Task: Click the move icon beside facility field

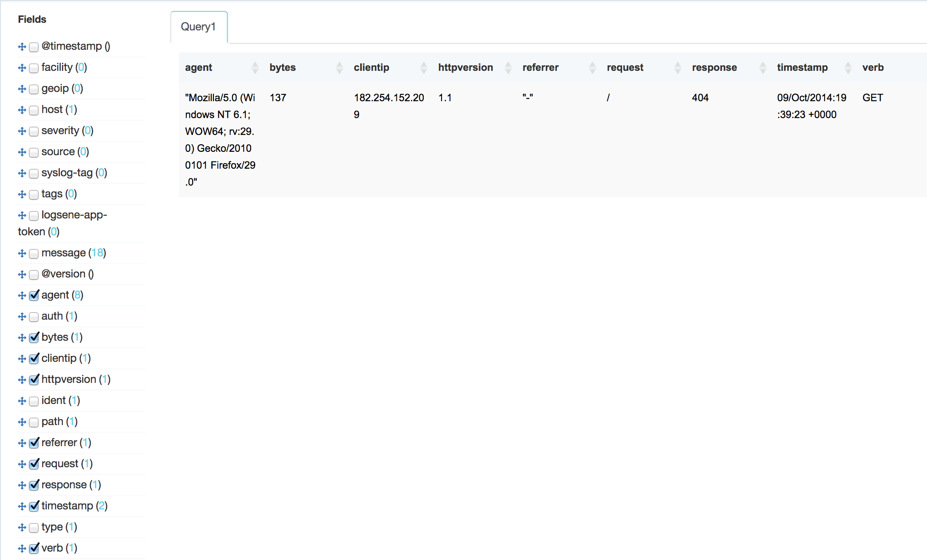Action: 22,67
